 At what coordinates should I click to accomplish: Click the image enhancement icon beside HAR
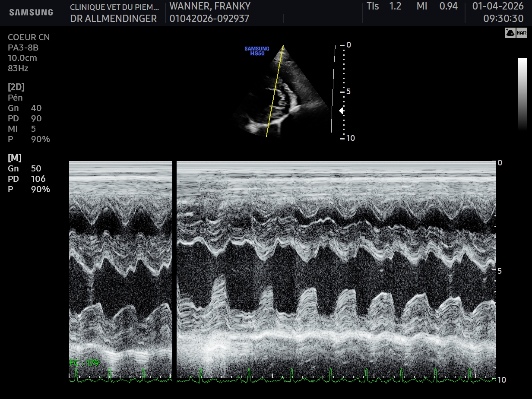click(x=510, y=33)
